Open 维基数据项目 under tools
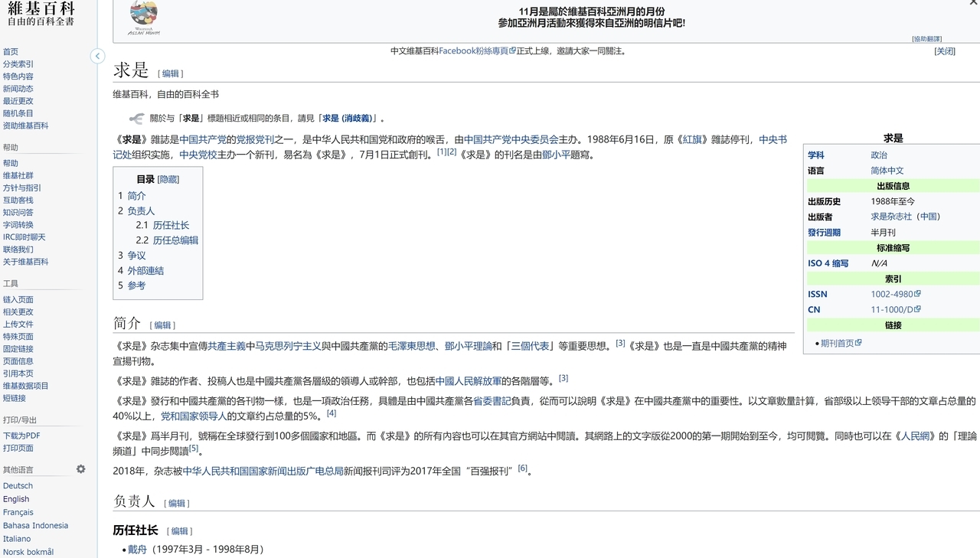 25,386
